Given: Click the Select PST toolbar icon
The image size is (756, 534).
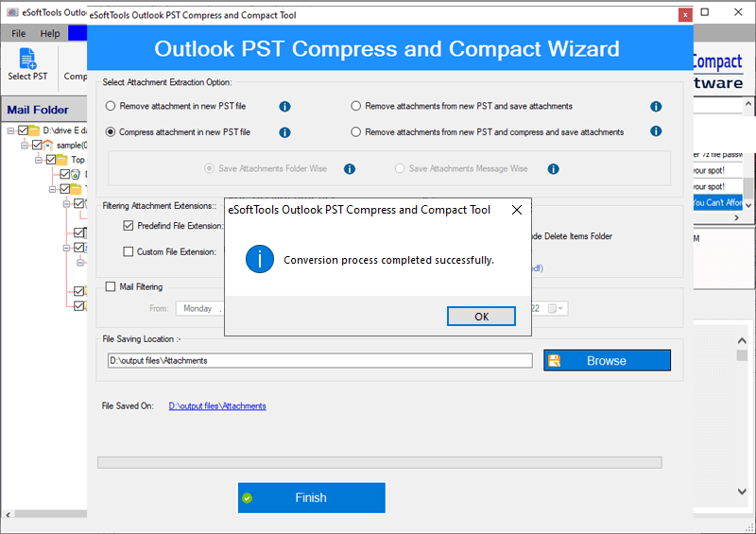Looking at the screenshot, I should tap(26, 64).
